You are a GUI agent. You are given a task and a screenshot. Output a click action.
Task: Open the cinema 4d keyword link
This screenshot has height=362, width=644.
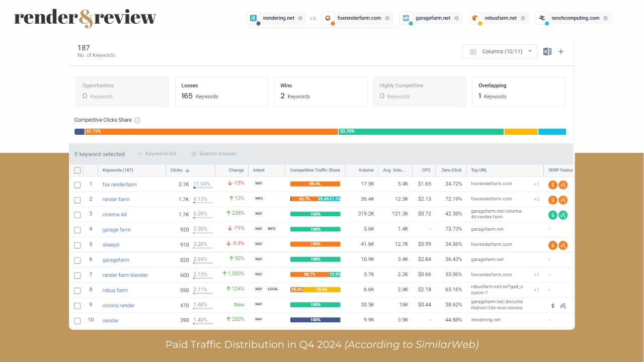114,215
